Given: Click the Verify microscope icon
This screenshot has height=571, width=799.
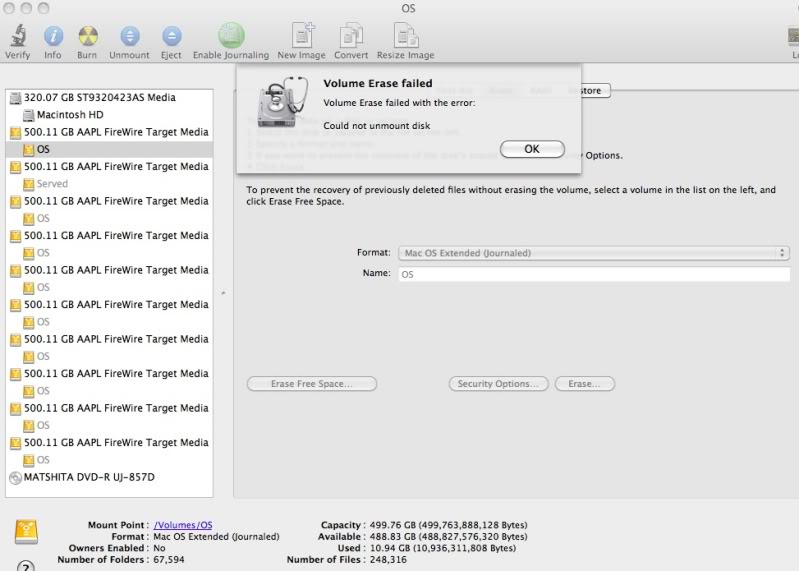Looking at the screenshot, I should pyautogui.click(x=18, y=36).
